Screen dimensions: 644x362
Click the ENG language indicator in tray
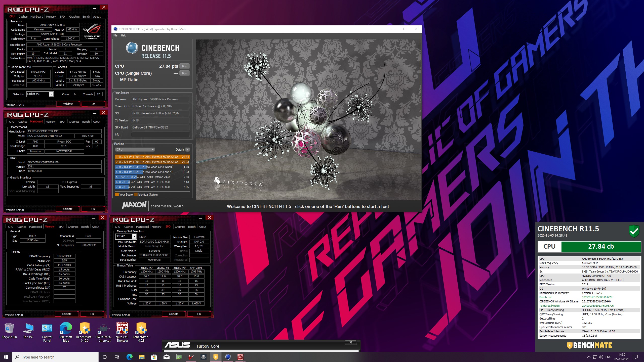pyautogui.click(x=608, y=357)
